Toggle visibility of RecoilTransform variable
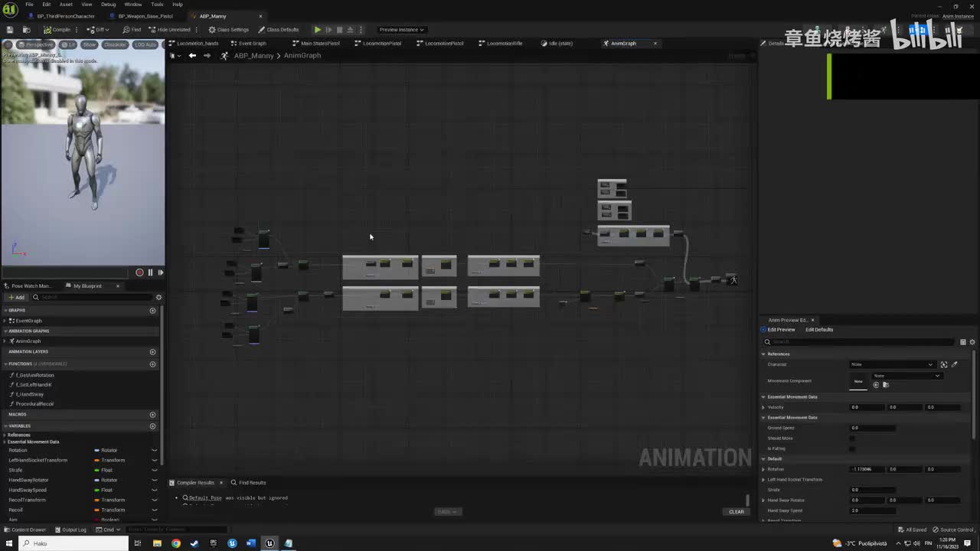This screenshot has height=551, width=980. point(154,500)
